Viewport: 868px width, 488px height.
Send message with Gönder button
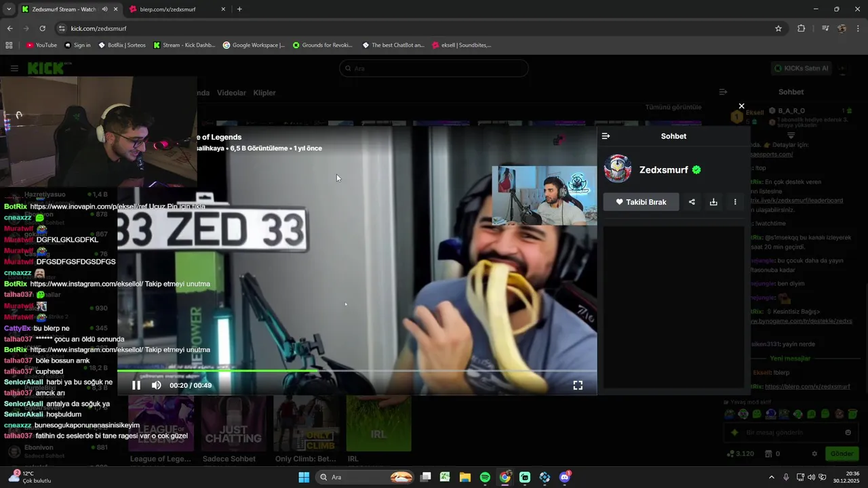842,453
